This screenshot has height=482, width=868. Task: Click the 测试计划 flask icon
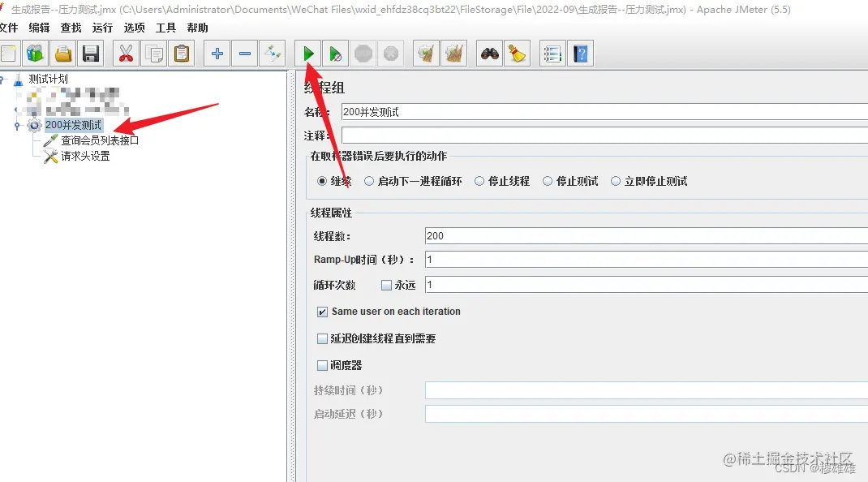click(x=19, y=80)
